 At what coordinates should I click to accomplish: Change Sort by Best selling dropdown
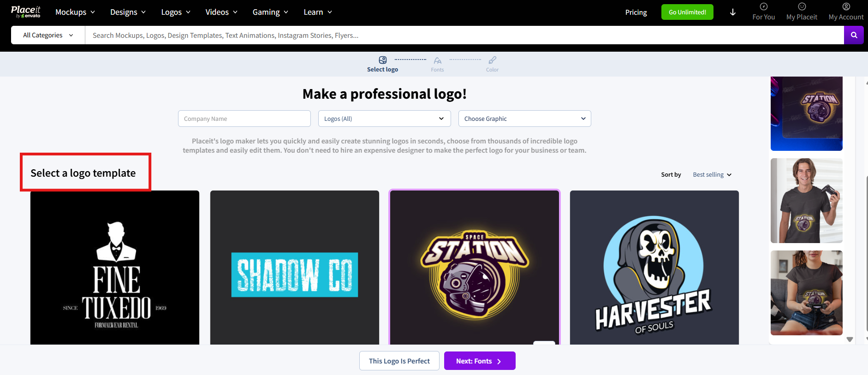tap(712, 175)
